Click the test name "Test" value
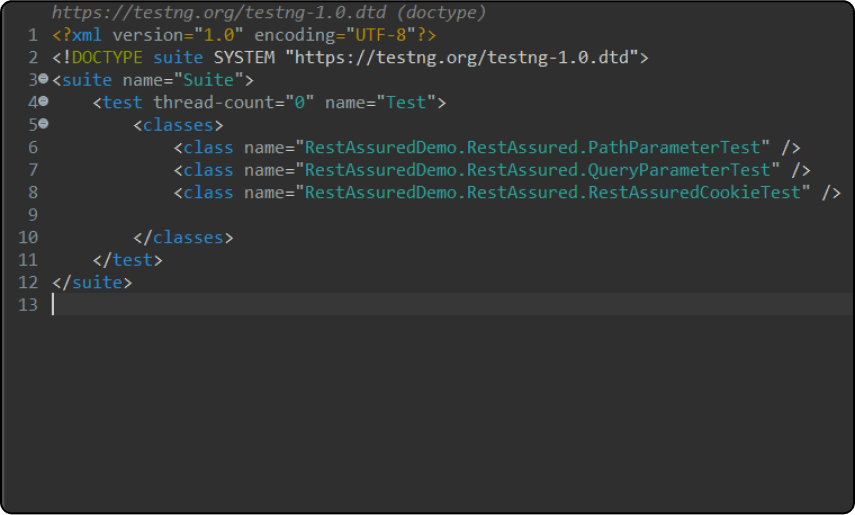Image resolution: width=855 pixels, height=515 pixels. tap(406, 102)
